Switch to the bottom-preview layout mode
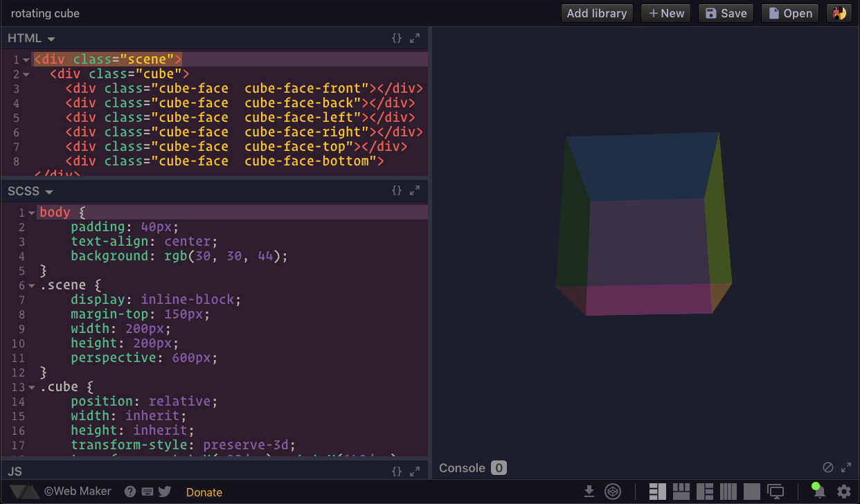 click(681, 491)
